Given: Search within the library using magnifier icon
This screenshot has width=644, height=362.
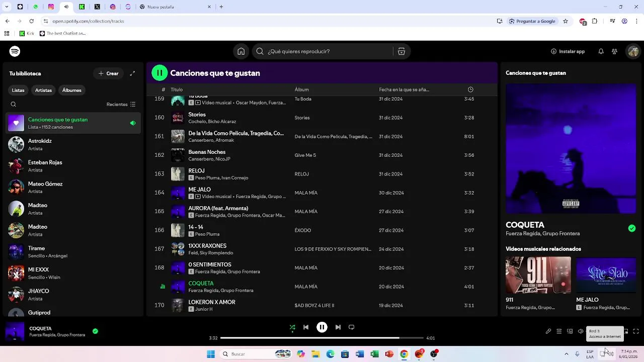Looking at the screenshot, I should (14, 105).
